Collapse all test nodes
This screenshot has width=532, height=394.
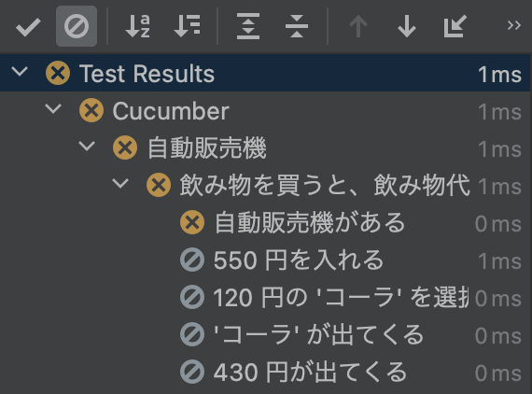[x=297, y=26]
